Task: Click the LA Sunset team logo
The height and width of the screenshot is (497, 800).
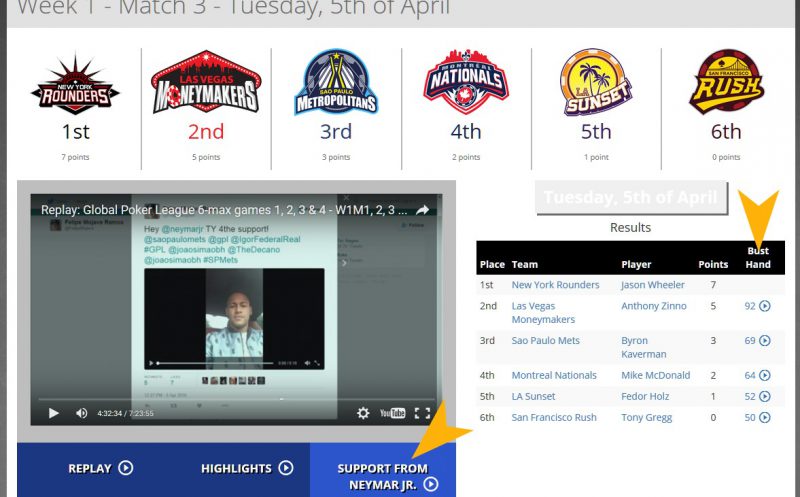Action: 596,83
